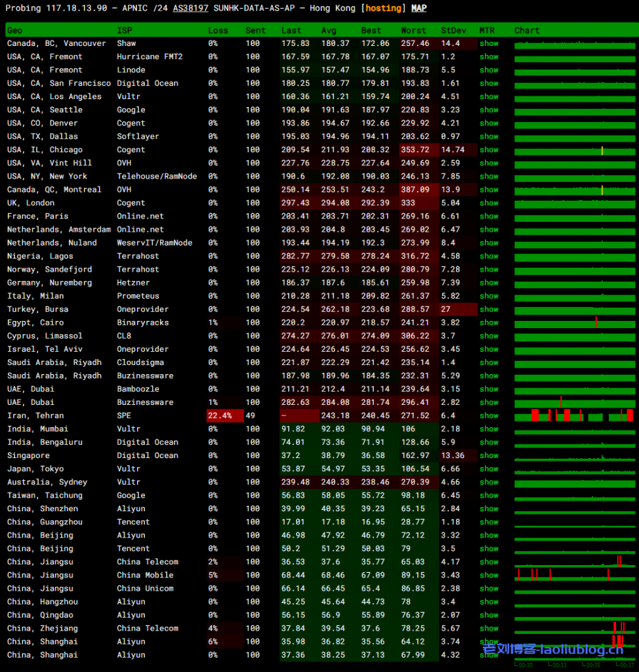The height and width of the screenshot is (672, 639).
Task: Show MTR for Australia Sydney Vultr
Action: coord(489,482)
